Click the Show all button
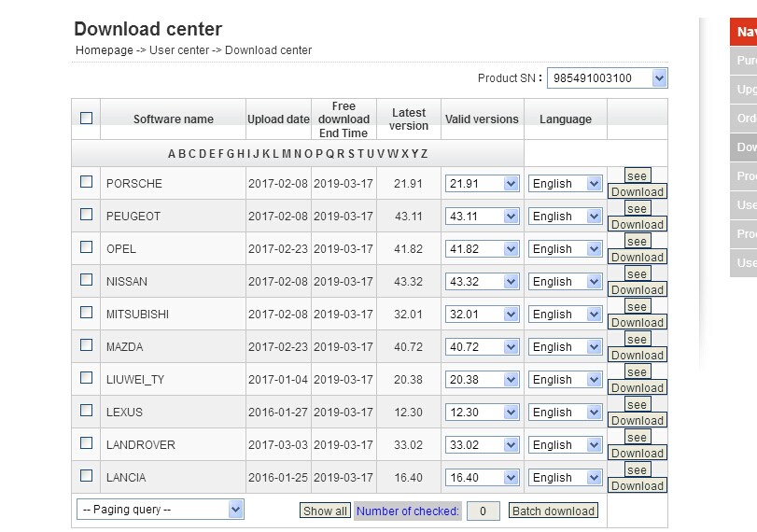 [325, 511]
